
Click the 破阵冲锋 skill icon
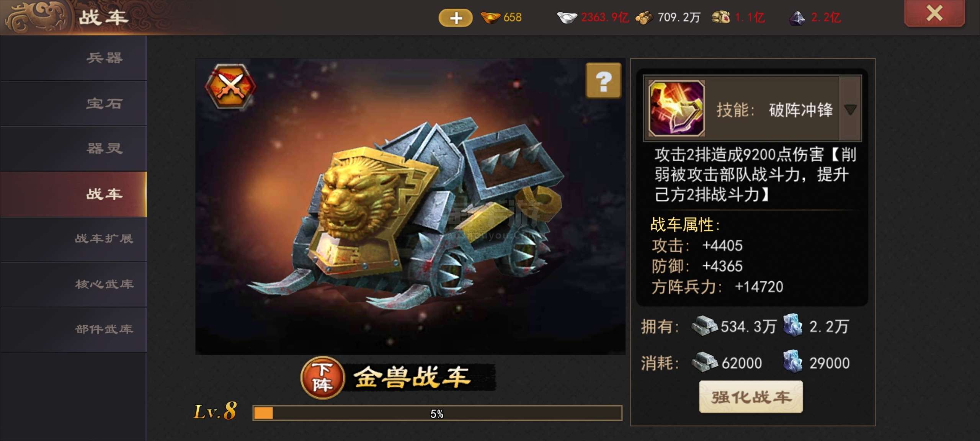pos(676,108)
